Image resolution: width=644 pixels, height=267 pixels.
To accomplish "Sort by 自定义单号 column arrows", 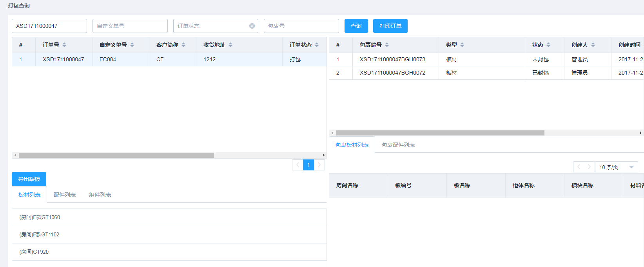I will tap(132, 45).
